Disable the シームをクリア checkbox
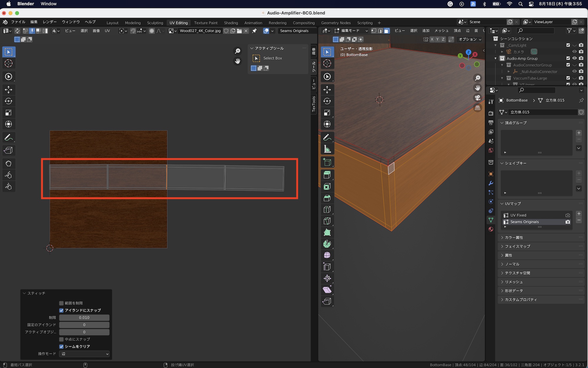Screen dimensions: 588x368 pyautogui.click(x=61, y=347)
